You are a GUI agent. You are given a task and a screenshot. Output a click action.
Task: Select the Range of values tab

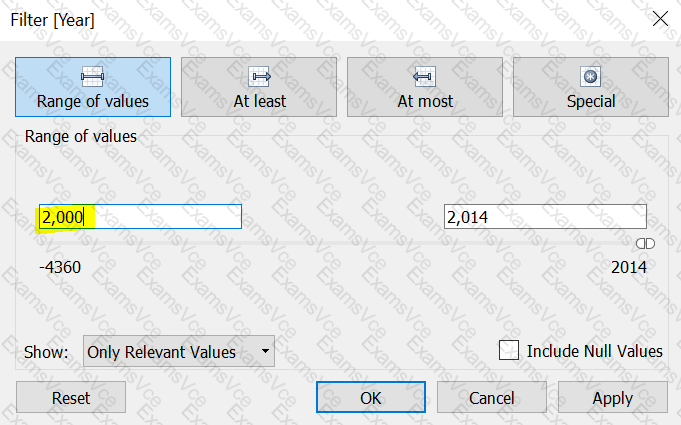(93, 87)
